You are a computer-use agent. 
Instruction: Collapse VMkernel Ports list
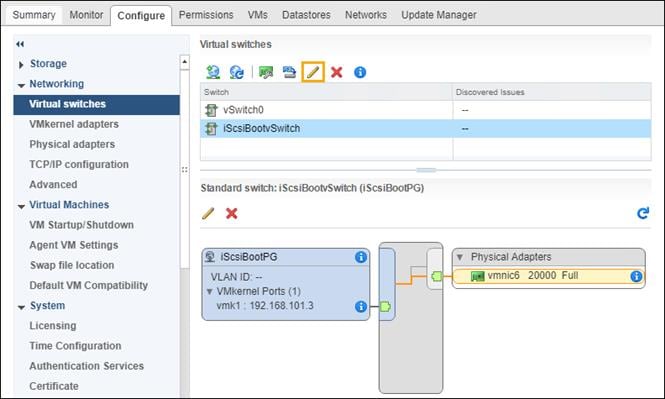pos(209,292)
